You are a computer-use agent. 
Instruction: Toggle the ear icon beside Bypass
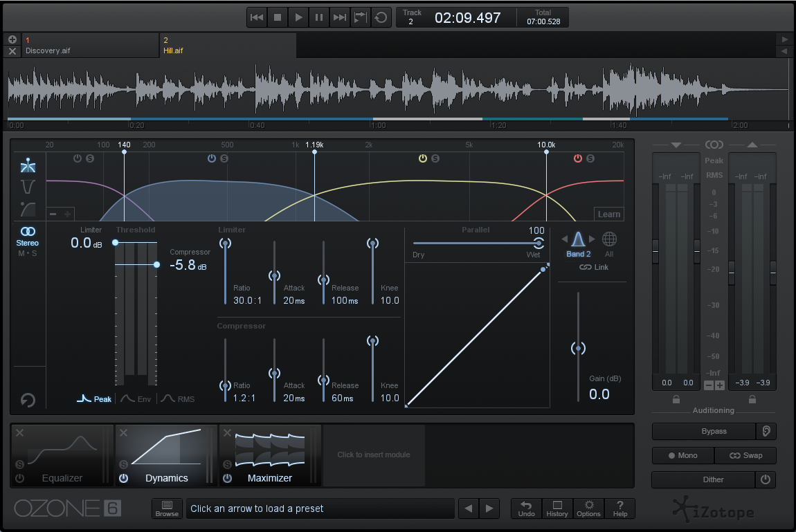click(766, 431)
